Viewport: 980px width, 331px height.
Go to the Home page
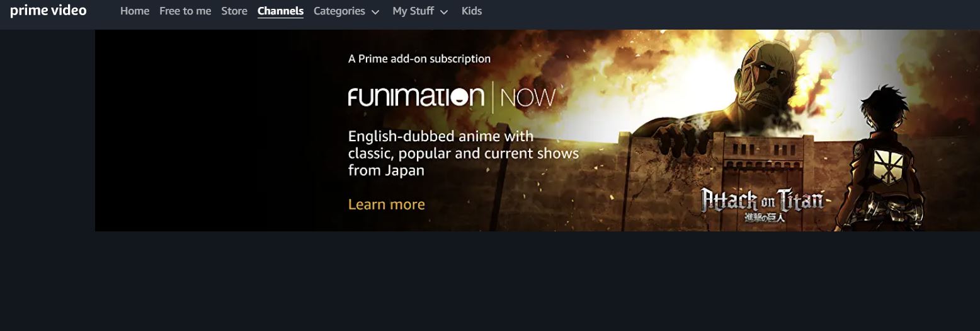click(x=135, y=11)
